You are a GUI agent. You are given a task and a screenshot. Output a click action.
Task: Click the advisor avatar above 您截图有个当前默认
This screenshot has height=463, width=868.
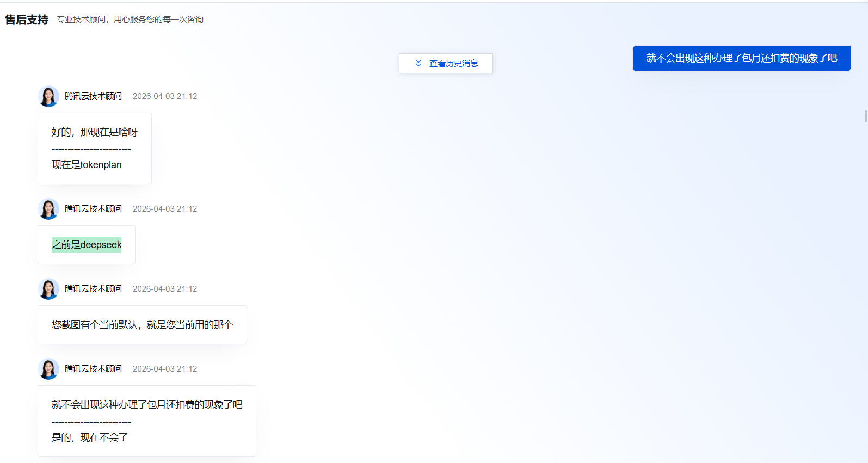coord(48,289)
